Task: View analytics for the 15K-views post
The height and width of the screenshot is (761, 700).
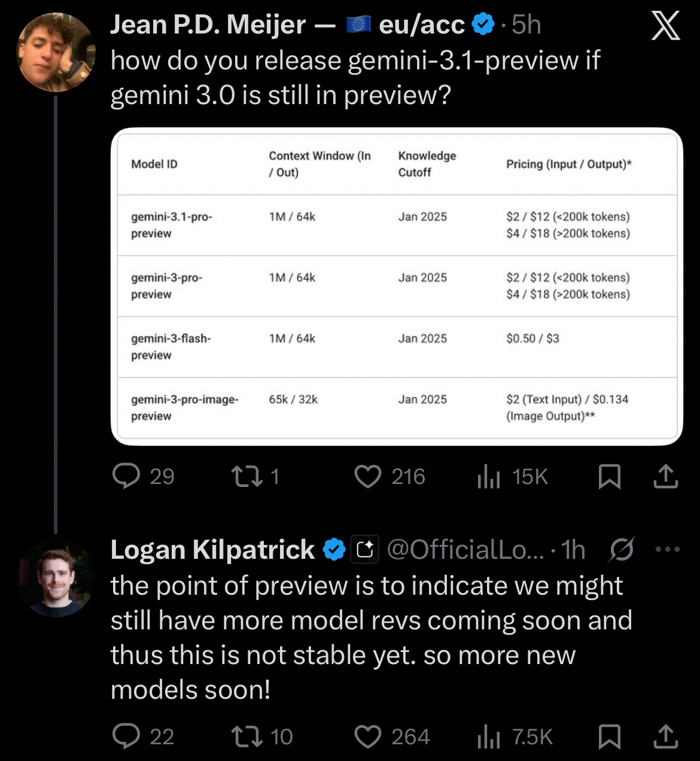Action: (x=489, y=477)
